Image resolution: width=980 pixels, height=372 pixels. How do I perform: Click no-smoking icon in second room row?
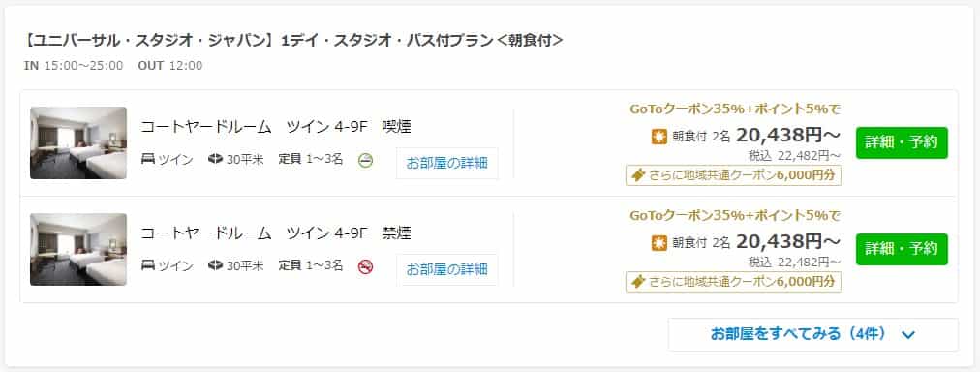366,267
